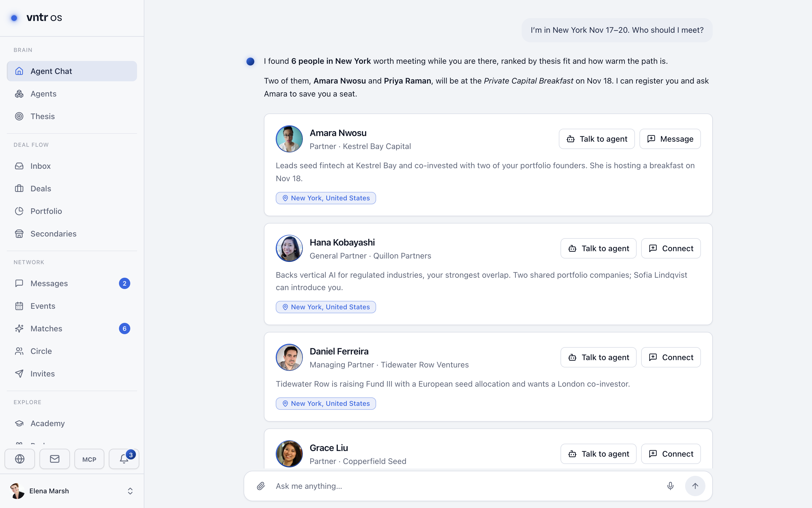Open the Portfolio page

(x=72, y=211)
